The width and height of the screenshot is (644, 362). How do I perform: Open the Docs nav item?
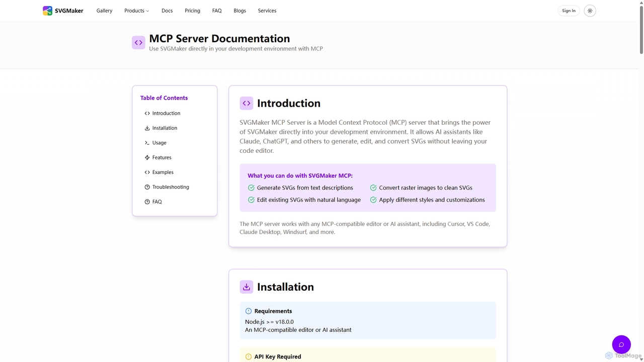(167, 11)
